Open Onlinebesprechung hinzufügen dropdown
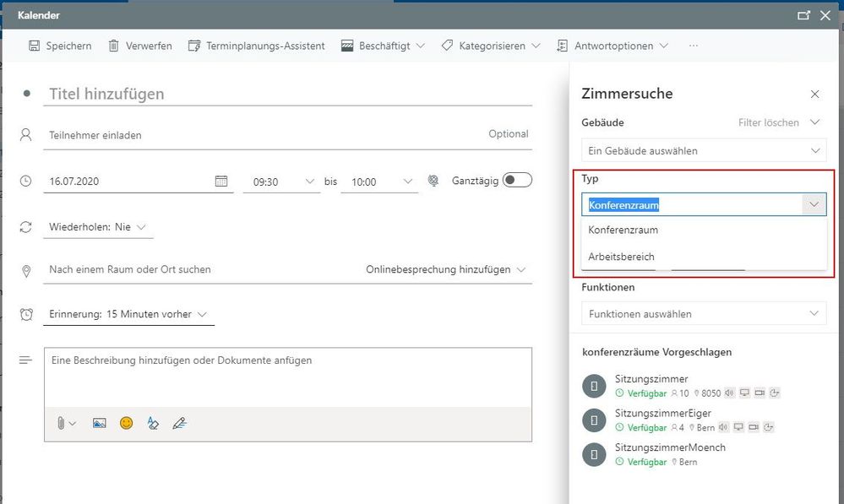The image size is (844, 504). (445, 269)
